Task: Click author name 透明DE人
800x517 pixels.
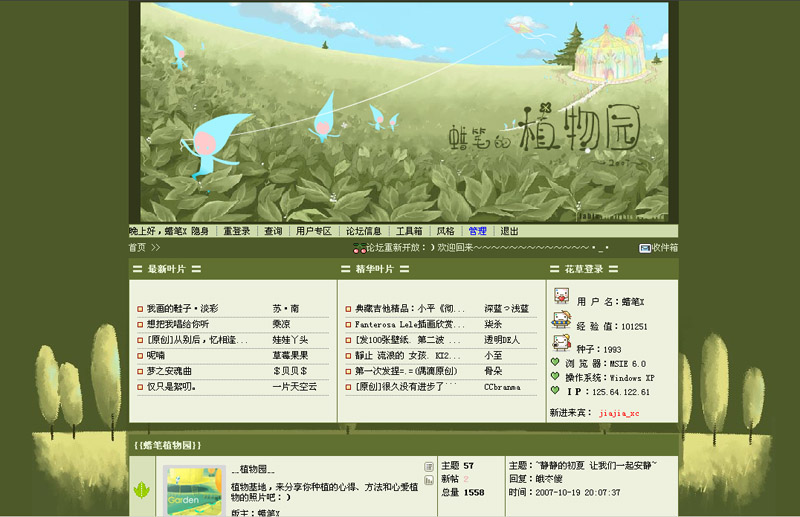Action: [x=502, y=340]
